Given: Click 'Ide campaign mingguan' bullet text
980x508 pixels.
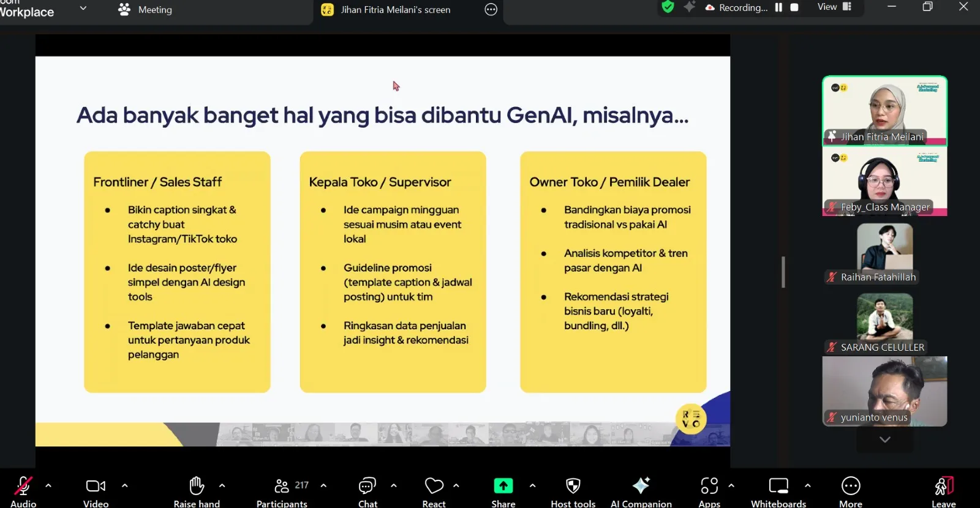Looking at the screenshot, I should [402, 224].
